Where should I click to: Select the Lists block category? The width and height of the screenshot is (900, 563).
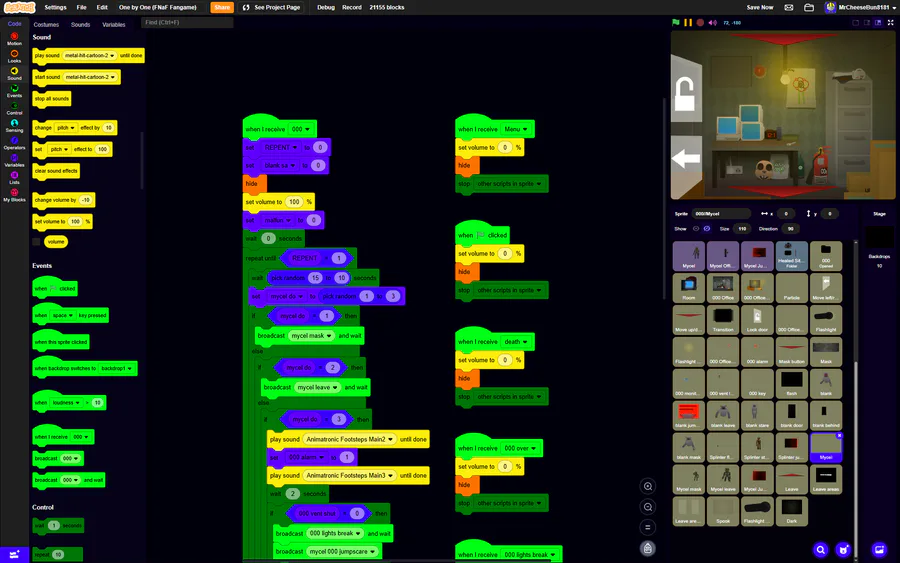pos(14,177)
